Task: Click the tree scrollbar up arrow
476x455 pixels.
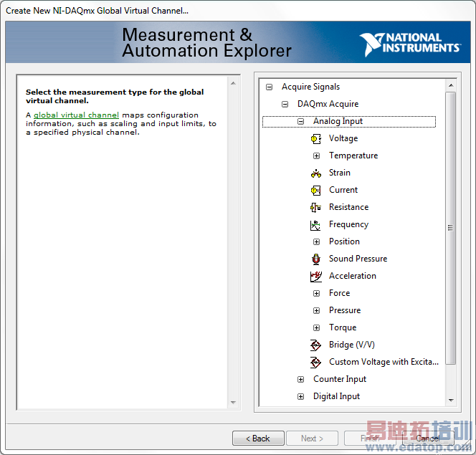Action: coord(451,85)
